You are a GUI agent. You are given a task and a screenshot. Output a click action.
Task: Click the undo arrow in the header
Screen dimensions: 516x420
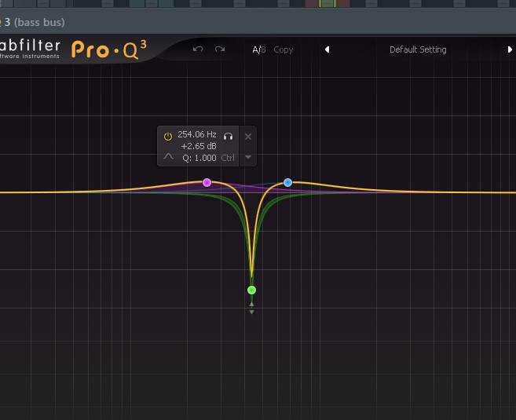pos(198,49)
